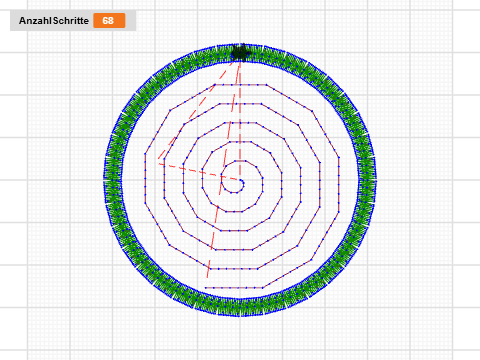Click the AnzahlSchritte variable monitor
Image resolution: width=480 pixels, height=360 pixels.
(73, 21)
